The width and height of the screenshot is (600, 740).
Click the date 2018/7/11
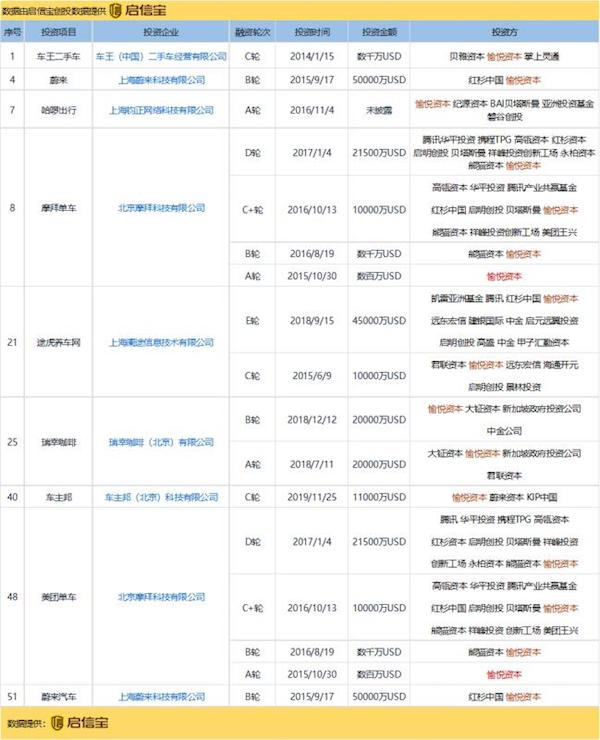pyautogui.click(x=312, y=464)
